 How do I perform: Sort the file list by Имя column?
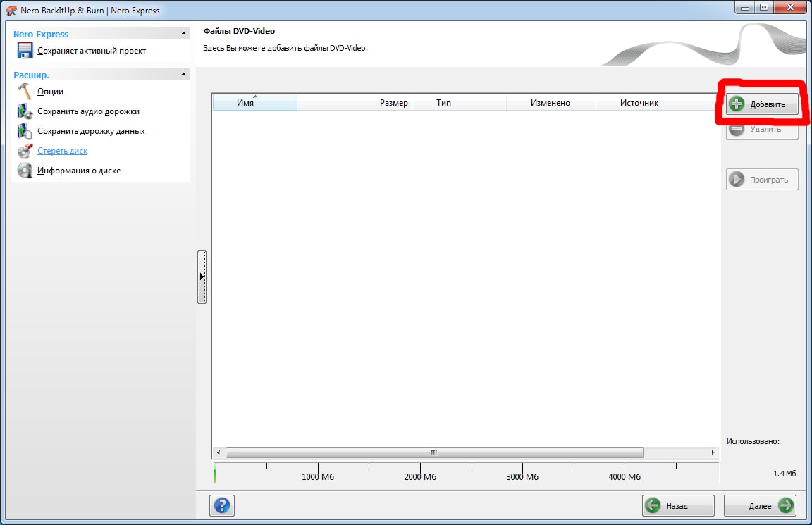pos(254,102)
